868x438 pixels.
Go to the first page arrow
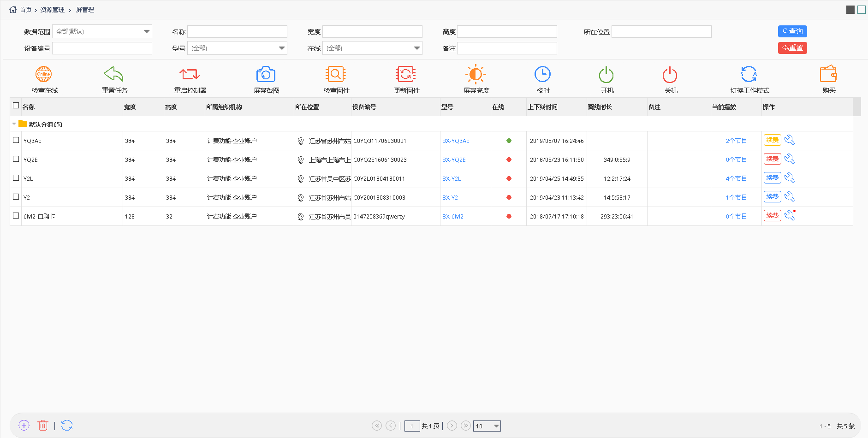377,426
